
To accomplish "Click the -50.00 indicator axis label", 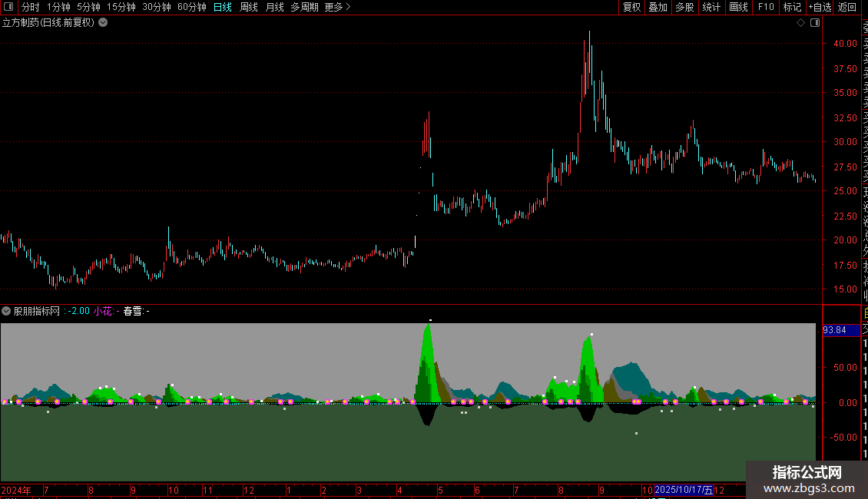I will pos(843,438).
